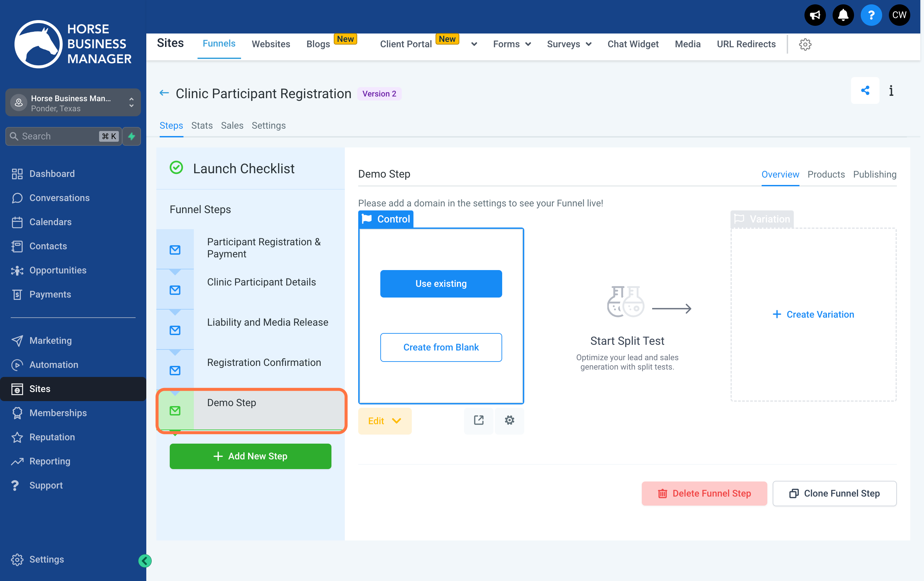Screen dimensions: 924x581
Task: Open the URL Redirects tab
Action: click(746, 44)
